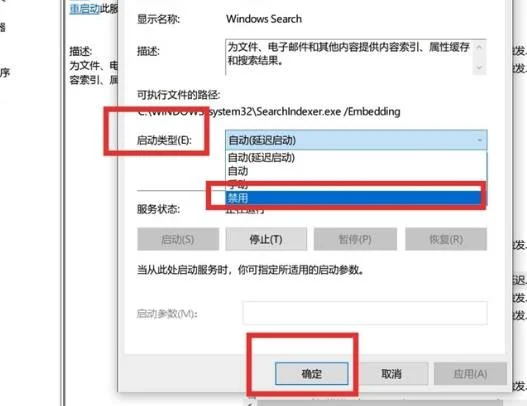Click the 自动(延迟启动) combo box field

(x=356, y=140)
